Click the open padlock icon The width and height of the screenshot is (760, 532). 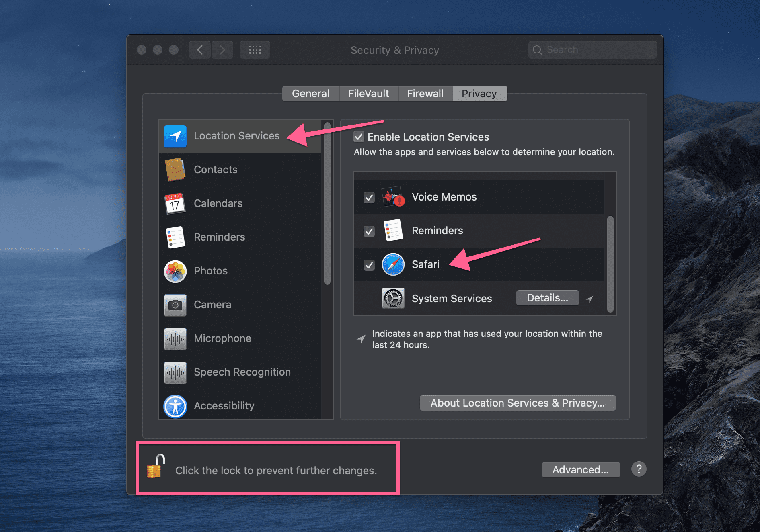(156, 466)
